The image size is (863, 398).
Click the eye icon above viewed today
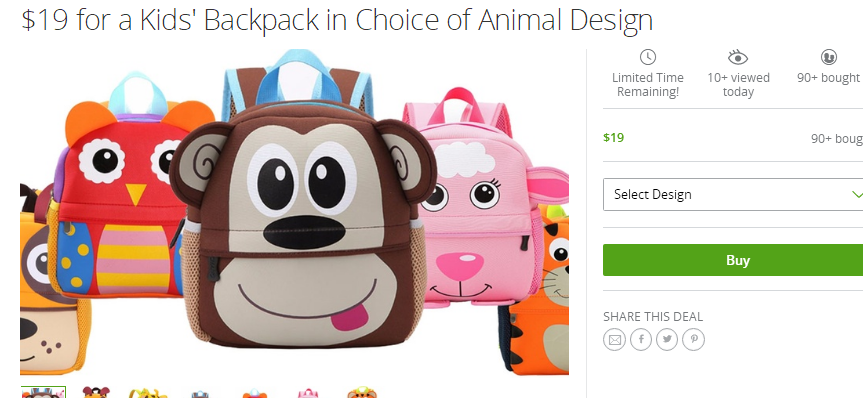tap(738, 57)
